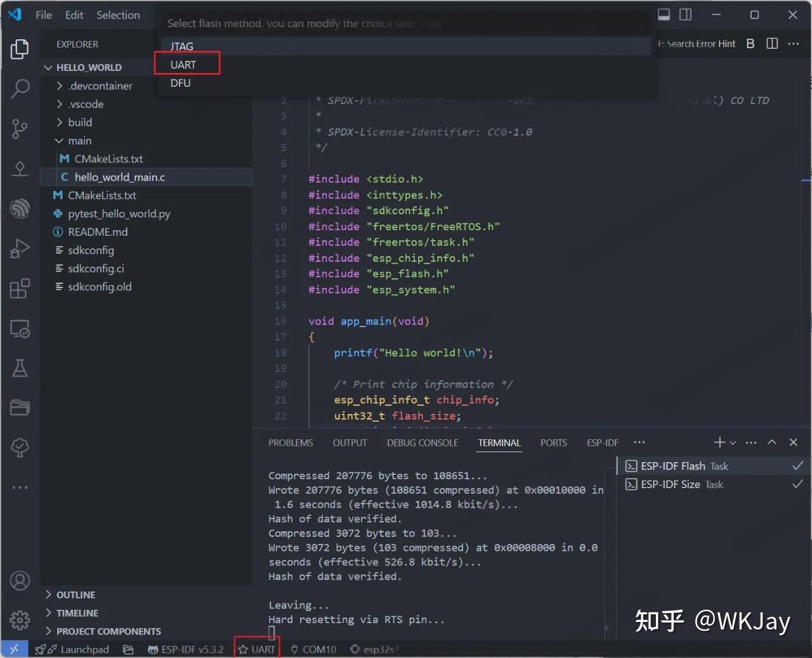Collapse the HELLO_WORLD folder tree

(48, 67)
